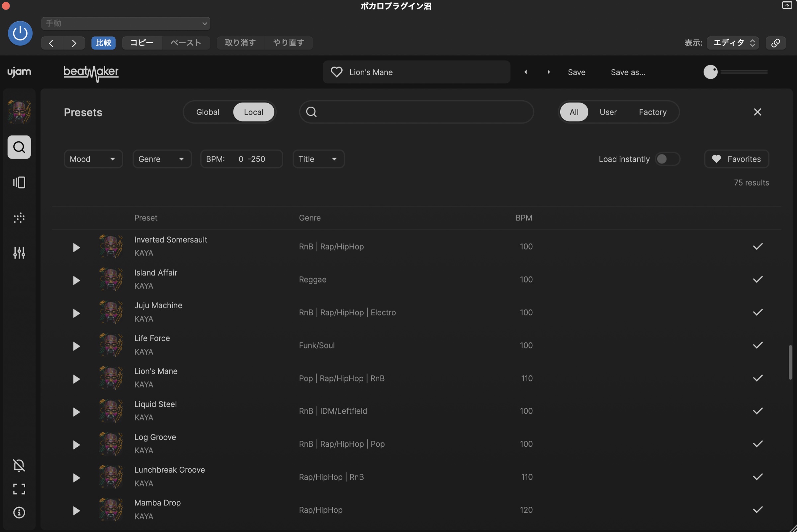
Task: Play preview of Island Affair
Action: tap(76, 280)
